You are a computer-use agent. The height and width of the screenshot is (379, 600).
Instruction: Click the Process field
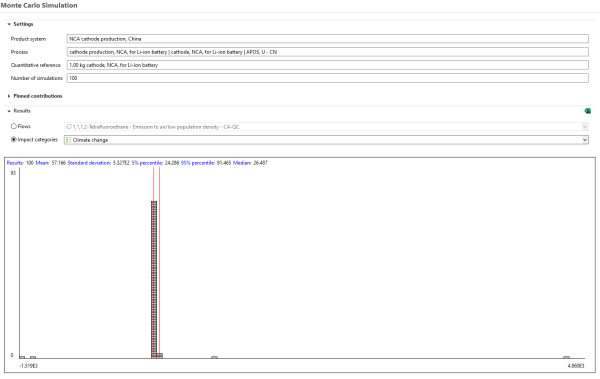coord(328,52)
